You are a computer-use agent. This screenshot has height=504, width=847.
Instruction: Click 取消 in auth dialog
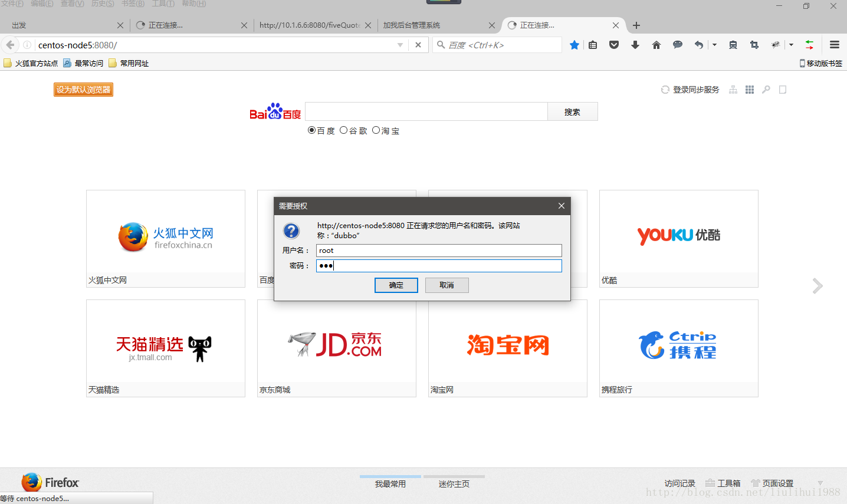point(447,285)
